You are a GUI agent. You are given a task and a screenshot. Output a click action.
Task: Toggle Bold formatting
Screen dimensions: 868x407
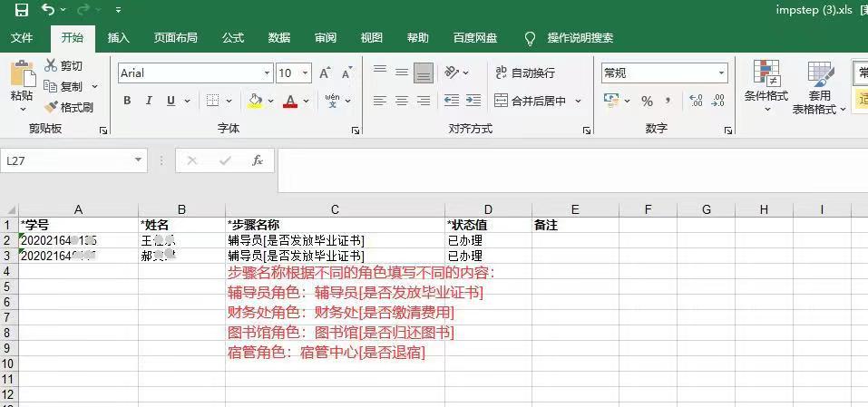pos(127,101)
